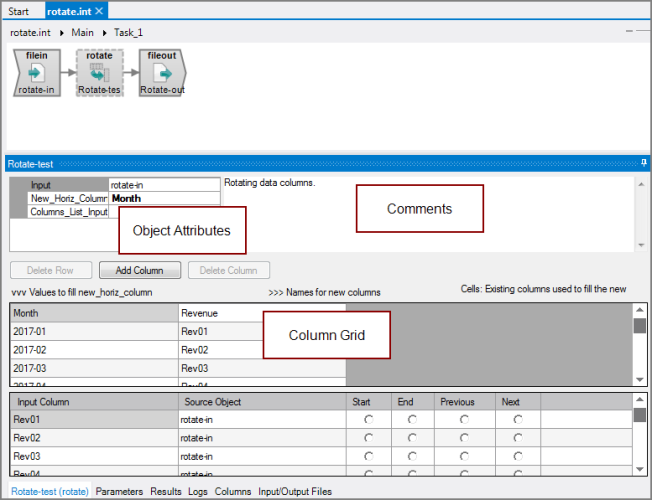Open the Logs tab
This screenshot has height=500, width=652.
pos(198,491)
